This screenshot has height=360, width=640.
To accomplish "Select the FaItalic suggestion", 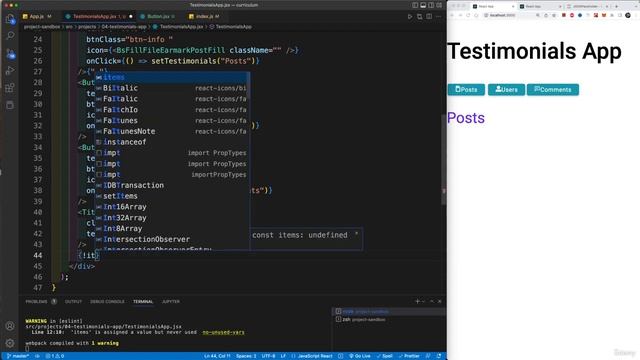I will (172, 99).
